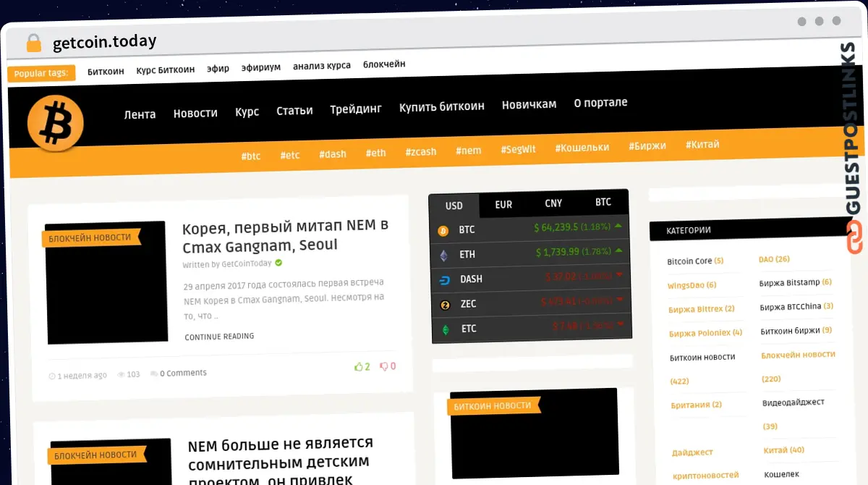Click the #SegWit hashtag link
Image resolution: width=868 pixels, height=485 pixels.
click(519, 149)
